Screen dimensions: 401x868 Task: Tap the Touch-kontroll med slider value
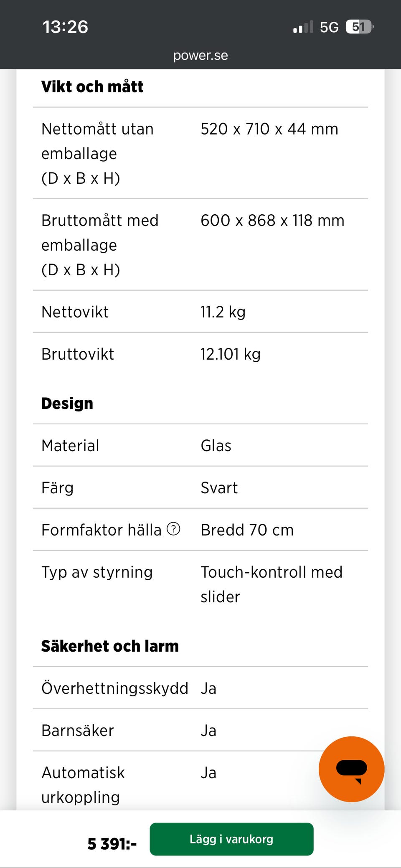272,584
